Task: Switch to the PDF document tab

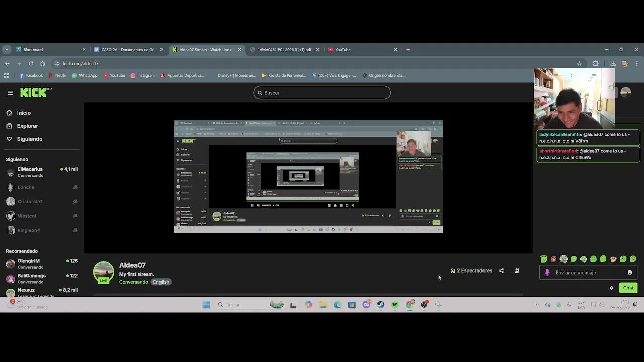Action: pyautogui.click(x=284, y=49)
